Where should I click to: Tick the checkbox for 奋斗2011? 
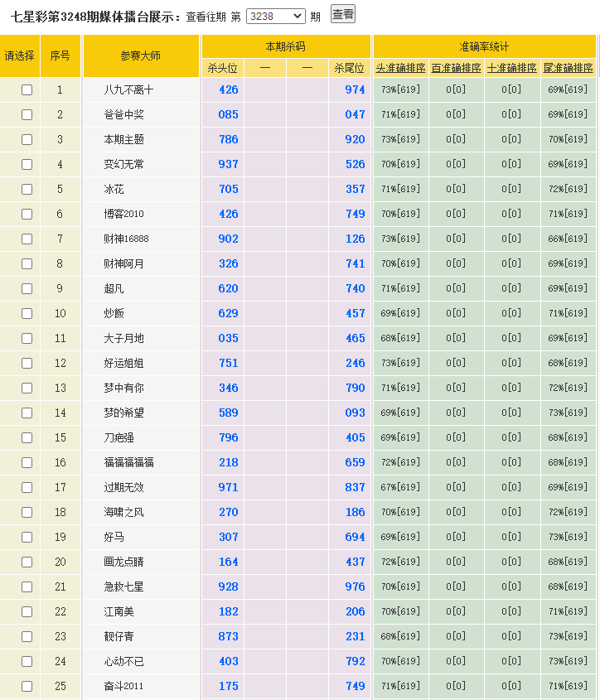27,687
